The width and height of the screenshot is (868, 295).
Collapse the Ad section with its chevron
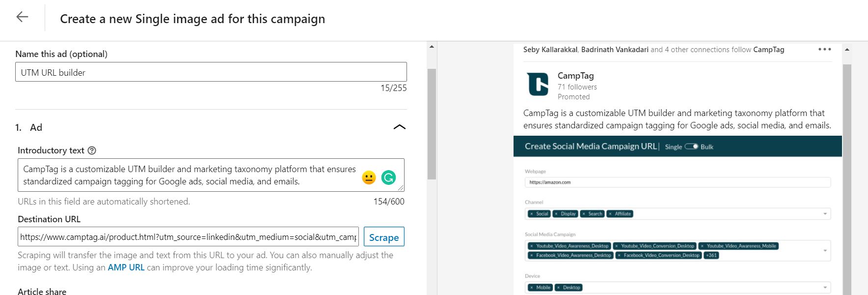pyautogui.click(x=400, y=127)
